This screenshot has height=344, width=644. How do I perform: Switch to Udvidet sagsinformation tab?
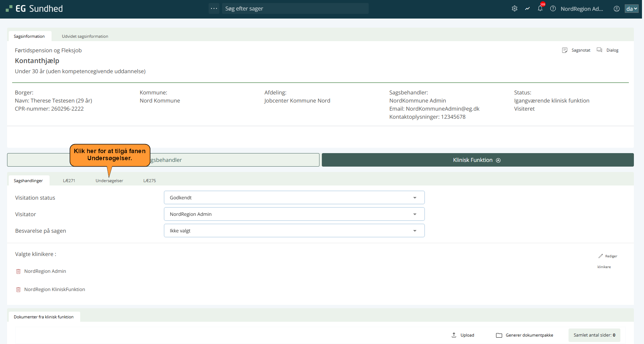85,36
